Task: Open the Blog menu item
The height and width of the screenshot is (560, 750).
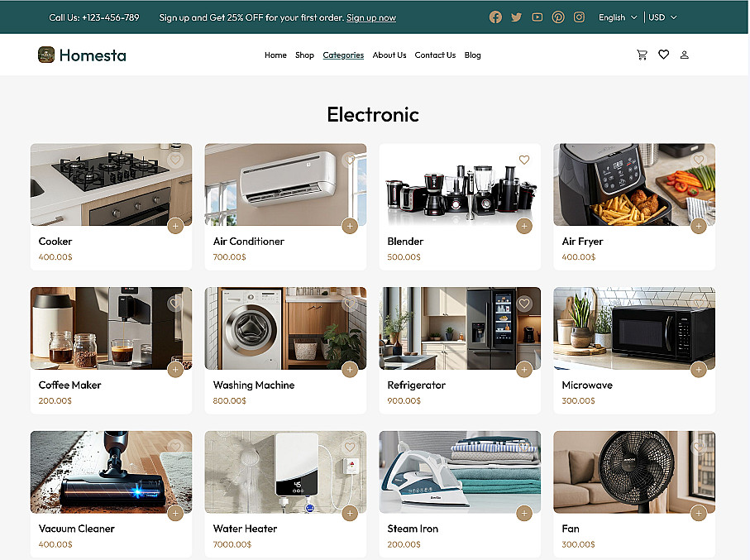Action: (x=473, y=55)
